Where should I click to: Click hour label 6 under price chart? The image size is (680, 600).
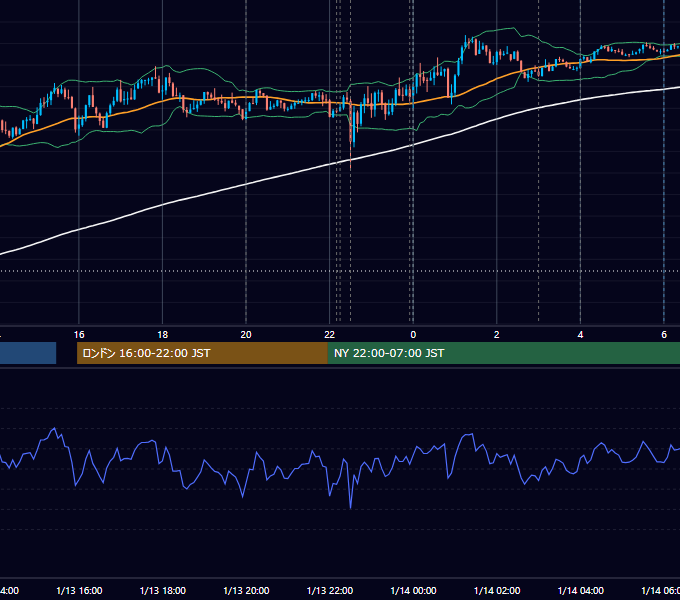point(664,335)
